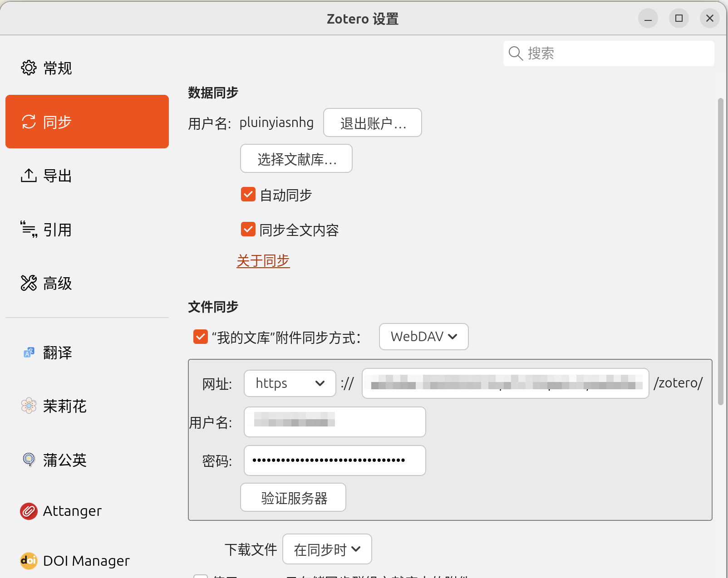Open the Attanger paperclip icon

(29, 511)
